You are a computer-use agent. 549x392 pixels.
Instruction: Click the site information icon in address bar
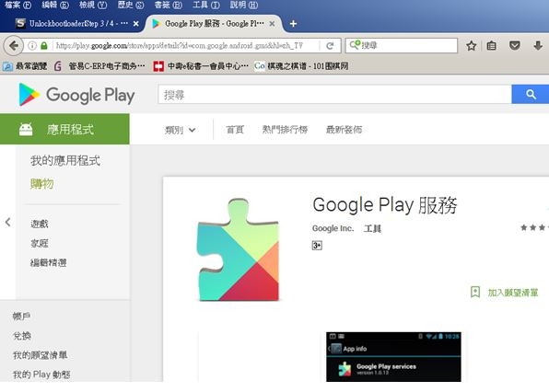point(32,45)
